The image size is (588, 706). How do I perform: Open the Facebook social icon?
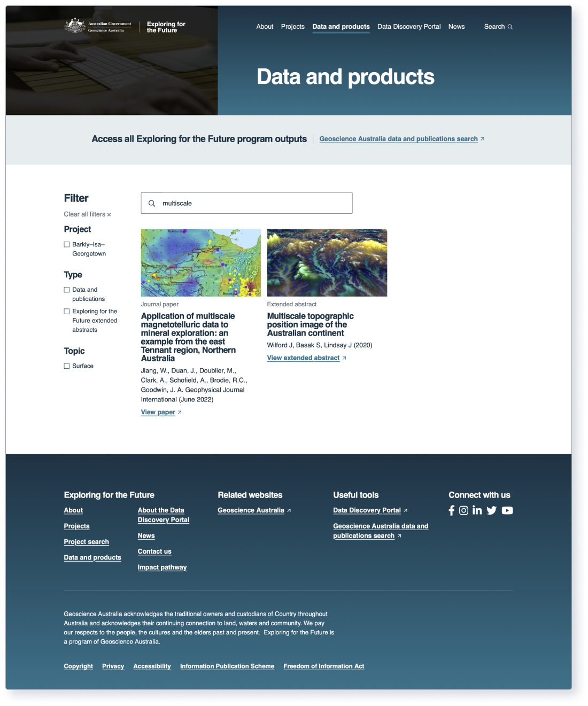[452, 510]
